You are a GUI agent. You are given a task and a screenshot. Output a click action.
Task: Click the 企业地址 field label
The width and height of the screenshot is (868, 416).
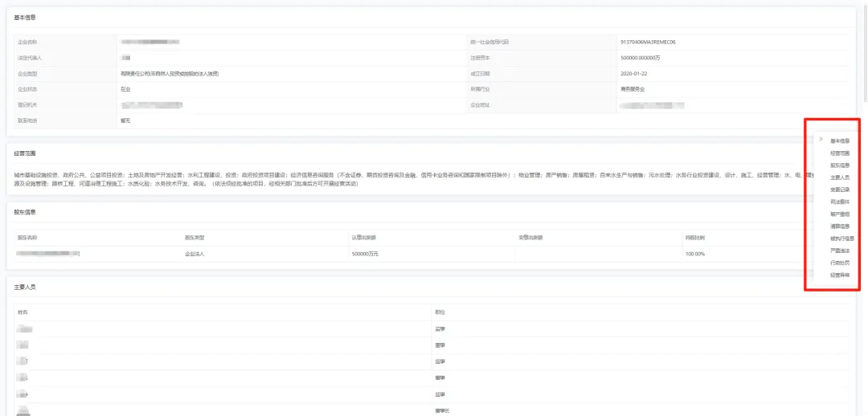tap(480, 105)
